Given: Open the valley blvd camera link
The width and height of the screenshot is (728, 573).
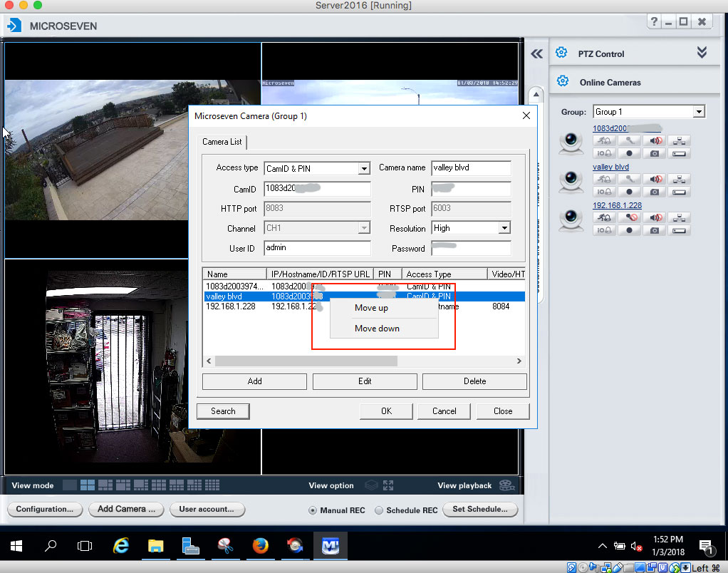Looking at the screenshot, I should (x=610, y=167).
